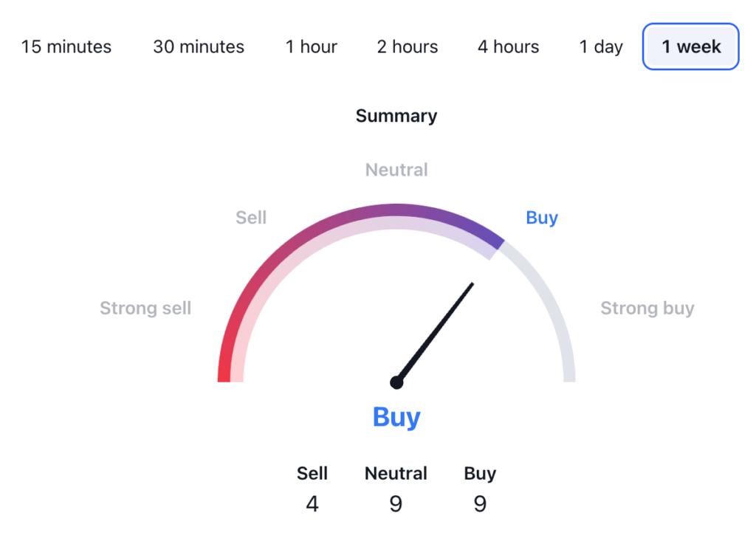Click the needle pivot dot
The height and width of the screenshot is (538, 756).
pos(396,382)
